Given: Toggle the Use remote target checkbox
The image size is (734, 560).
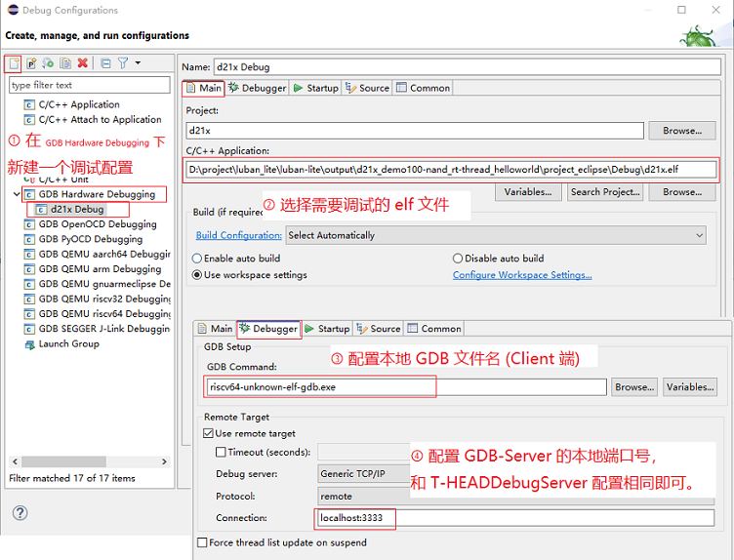Looking at the screenshot, I should 209,433.
